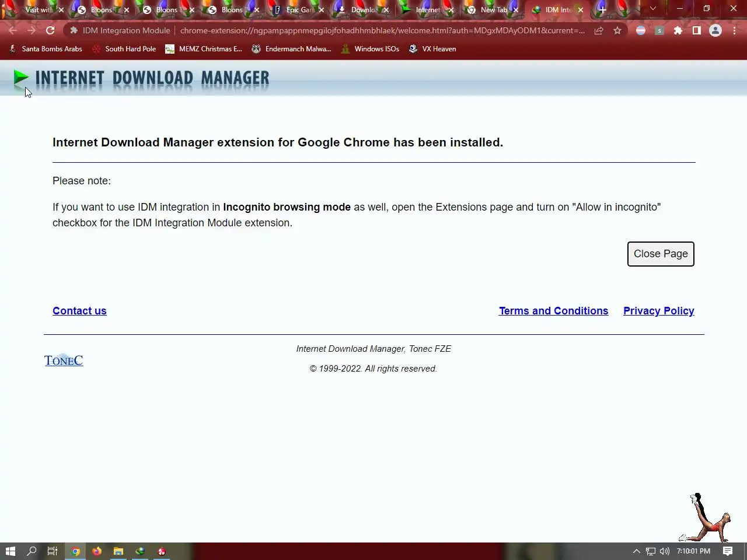Open File Explorer from the taskbar
Screen dimensions: 747x560
pos(118,551)
